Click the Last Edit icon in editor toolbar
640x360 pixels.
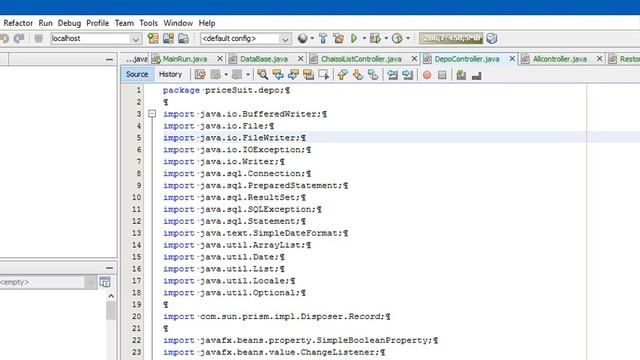200,74
